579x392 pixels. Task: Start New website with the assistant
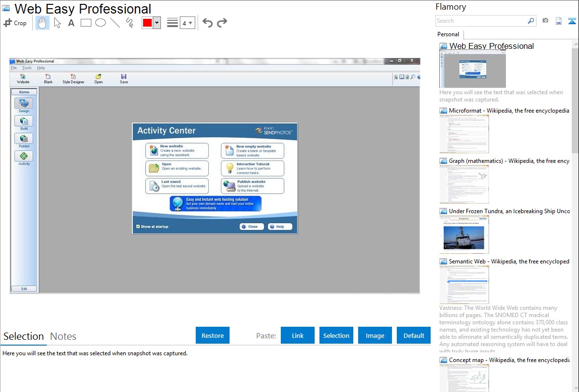(x=177, y=151)
